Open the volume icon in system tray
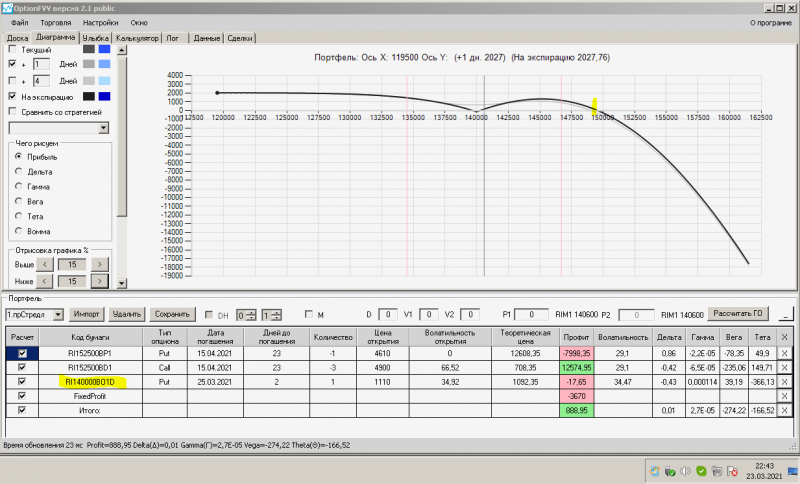Image resolution: width=800 pixels, height=484 pixels. click(x=685, y=471)
